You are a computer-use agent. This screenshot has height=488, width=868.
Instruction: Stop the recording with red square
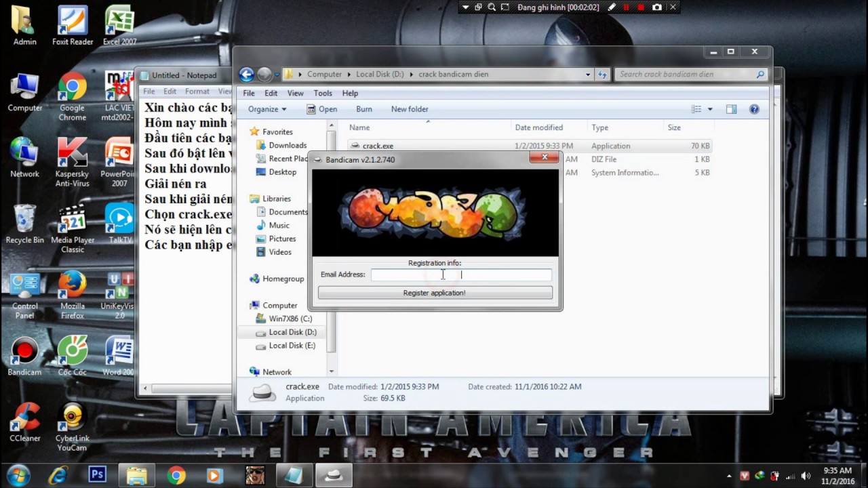click(641, 7)
